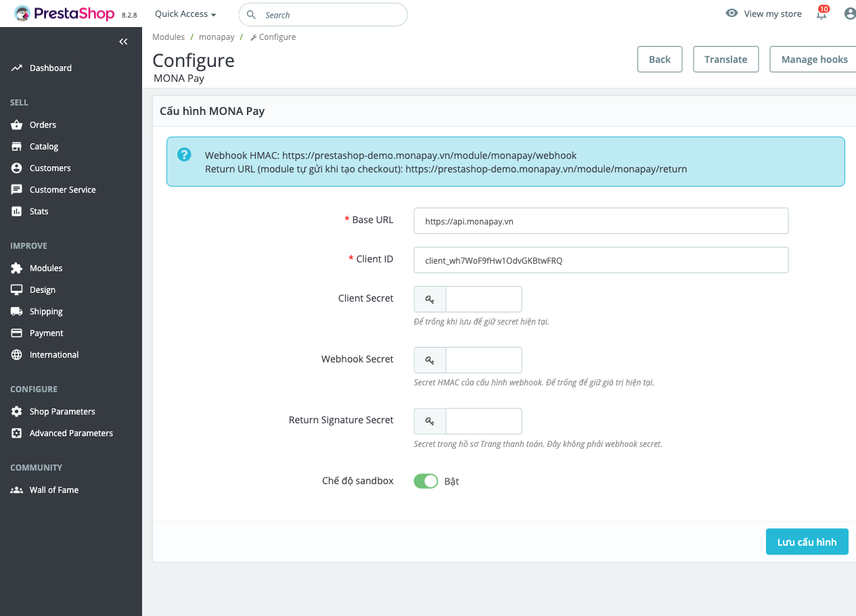Click the Manage hooks button
The width and height of the screenshot is (856, 616).
pos(813,60)
